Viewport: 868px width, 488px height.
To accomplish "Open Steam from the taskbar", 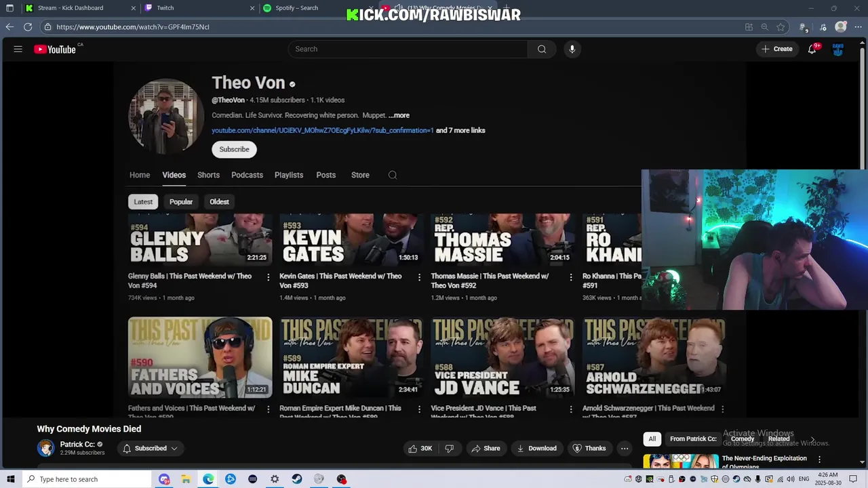I will [297, 479].
